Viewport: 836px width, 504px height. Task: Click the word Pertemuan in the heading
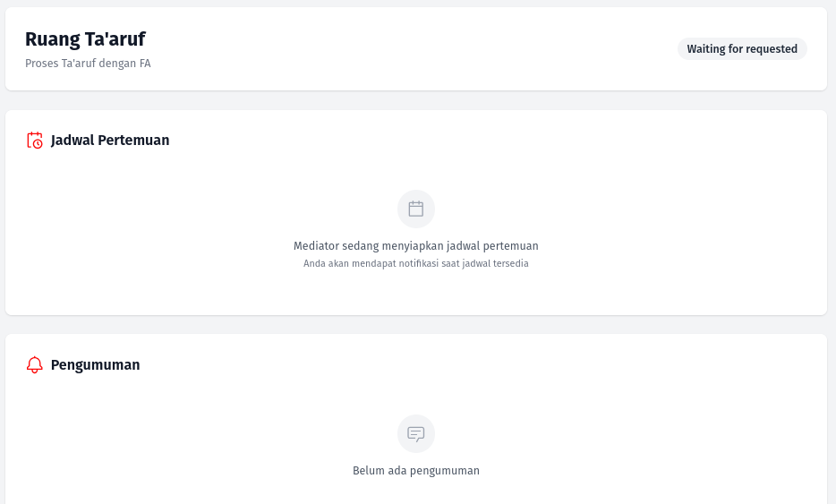[133, 141]
